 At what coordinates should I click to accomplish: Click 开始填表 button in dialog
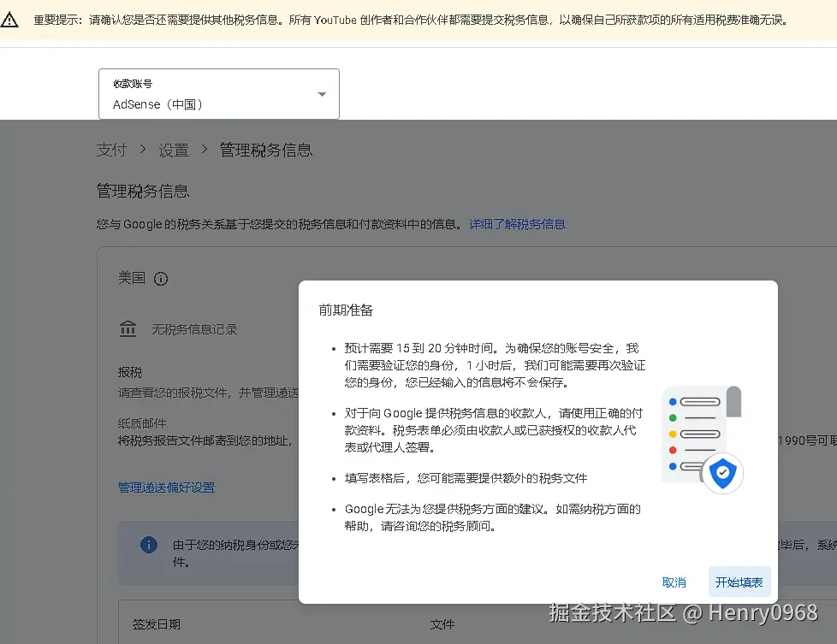pyautogui.click(x=739, y=582)
